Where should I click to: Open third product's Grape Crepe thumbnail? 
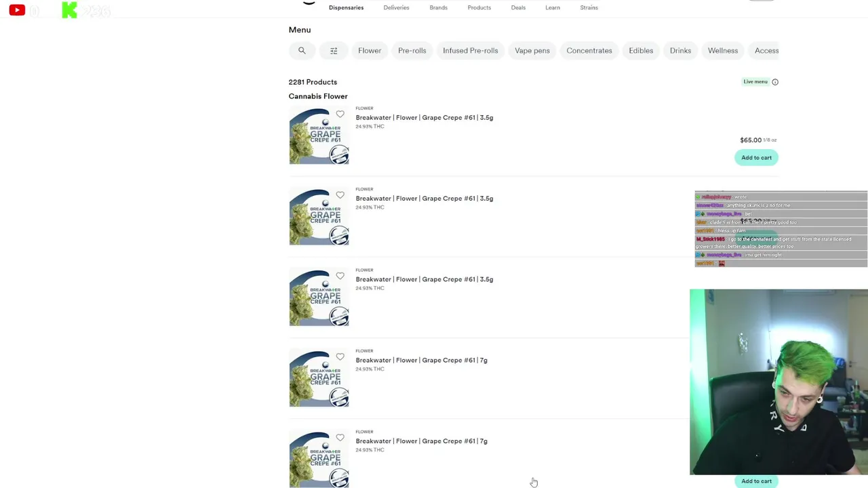[x=319, y=297]
